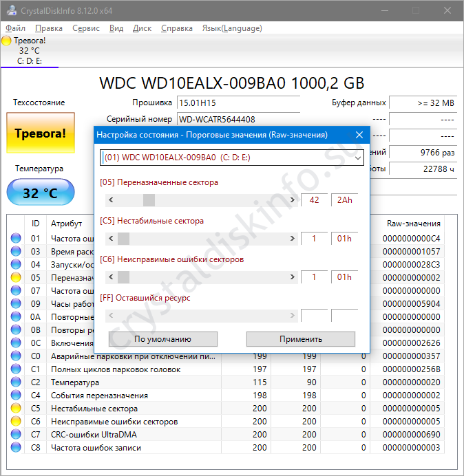Click left arrow of Неисправимые ошибки секторов slider
Image resolution: width=464 pixels, height=476 pixels.
pyautogui.click(x=111, y=277)
